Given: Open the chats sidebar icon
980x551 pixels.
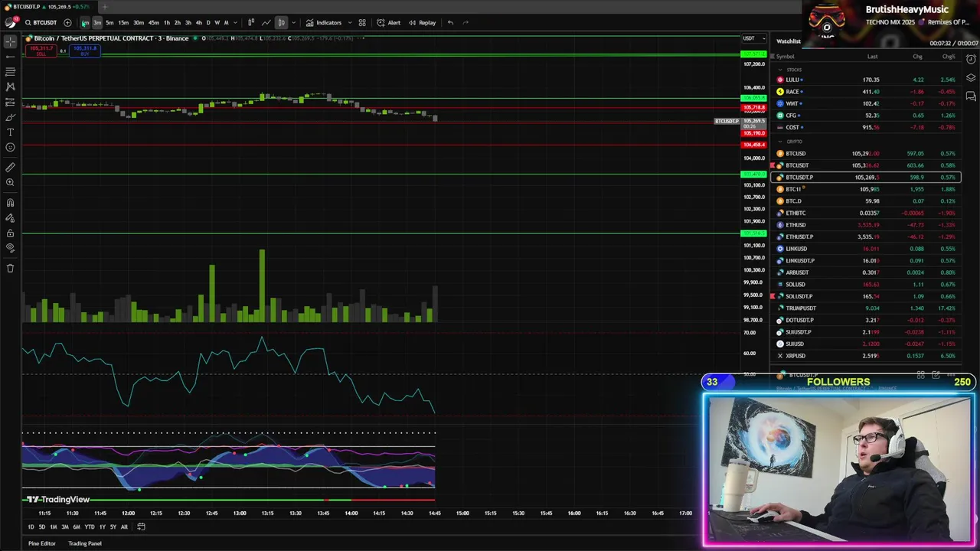Looking at the screenshot, I should [x=971, y=96].
